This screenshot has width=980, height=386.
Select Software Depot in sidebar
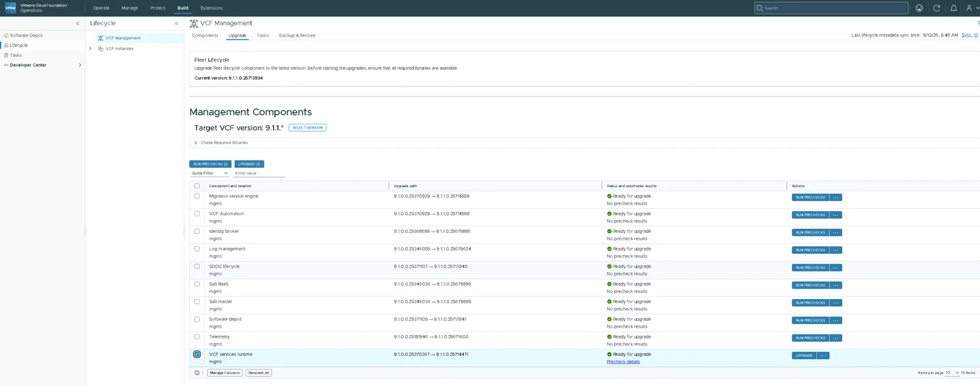pos(26,36)
